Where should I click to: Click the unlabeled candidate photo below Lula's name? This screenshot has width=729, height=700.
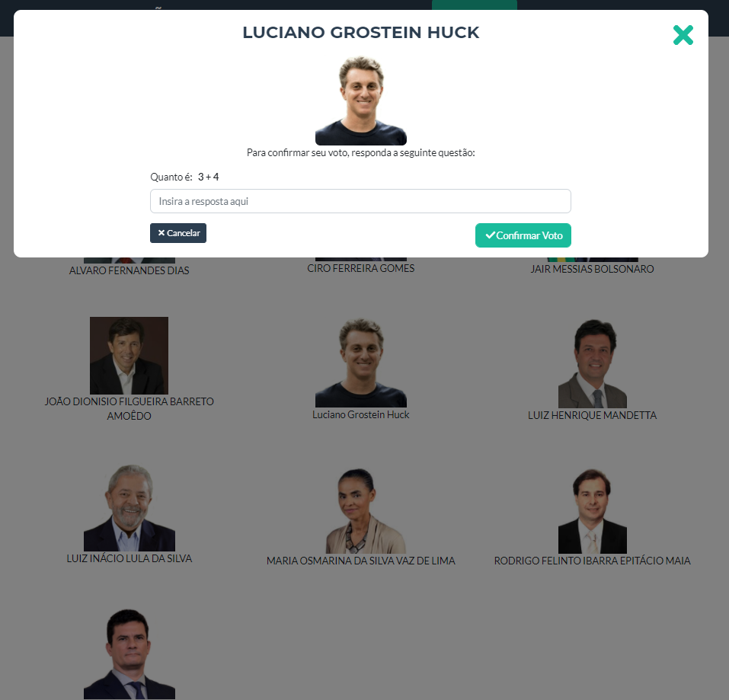point(129,654)
